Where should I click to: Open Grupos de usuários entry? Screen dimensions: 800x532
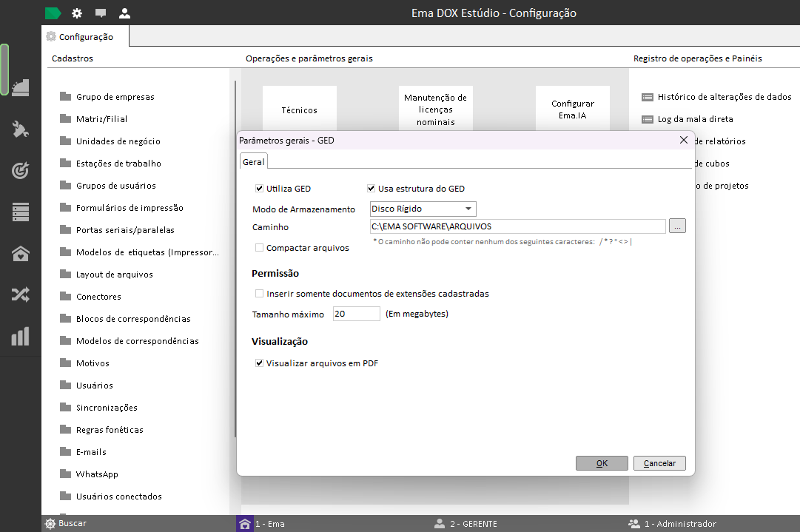click(115, 186)
